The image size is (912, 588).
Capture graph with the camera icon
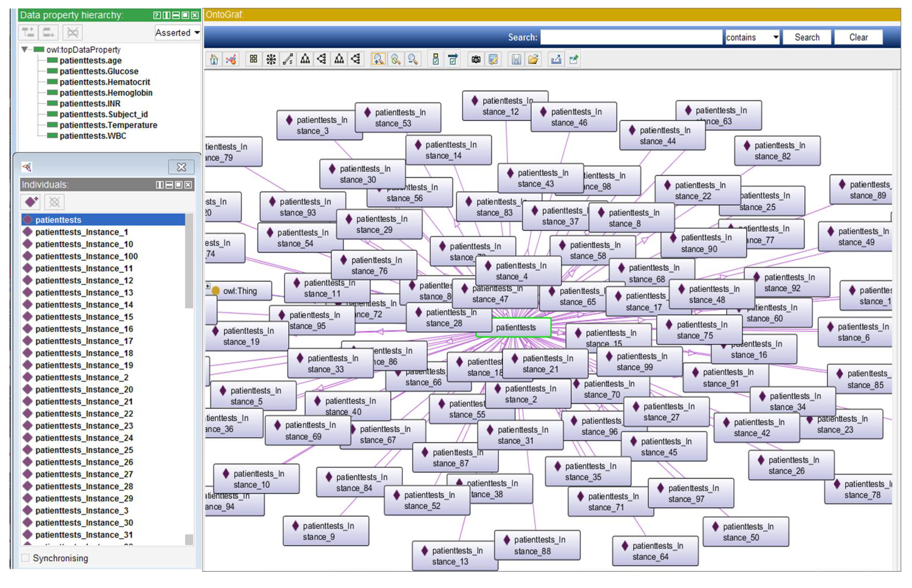click(476, 59)
